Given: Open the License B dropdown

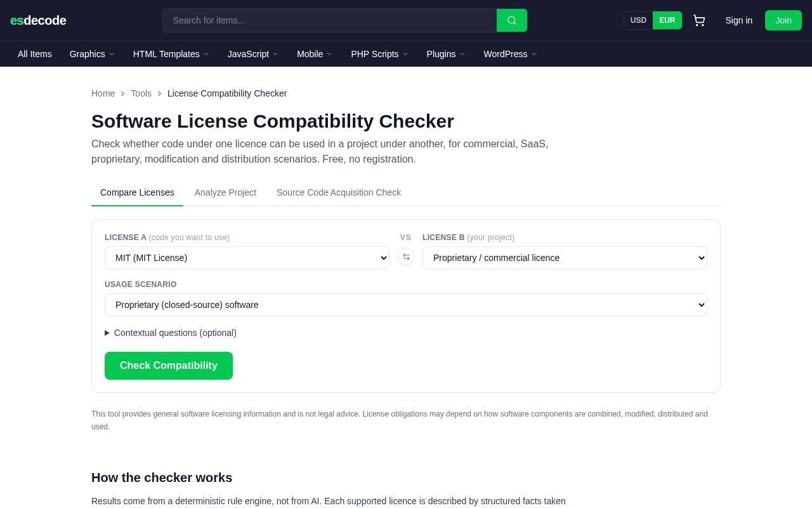Looking at the screenshot, I should pyautogui.click(x=565, y=258).
